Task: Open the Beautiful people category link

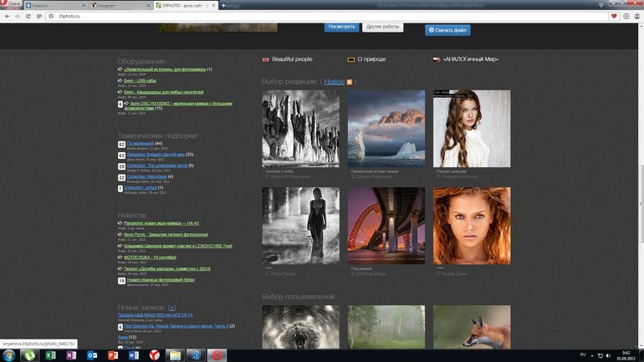Action: click(291, 59)
